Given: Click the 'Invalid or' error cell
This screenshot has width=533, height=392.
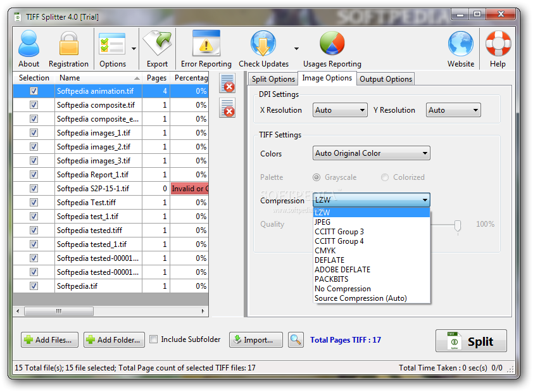Looking at the screenshot, I should point(190,189).
